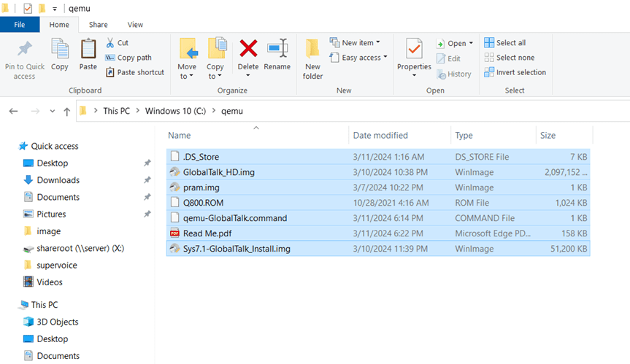Viewport: 630px width, 364px height.
Task: Open the Properties dropdown arrow
Action: pos(414,75)
